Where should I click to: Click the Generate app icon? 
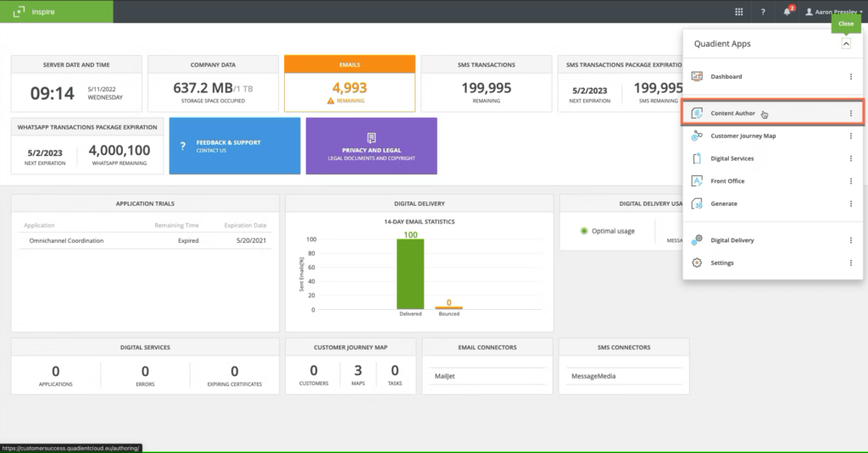pos(697,203)
